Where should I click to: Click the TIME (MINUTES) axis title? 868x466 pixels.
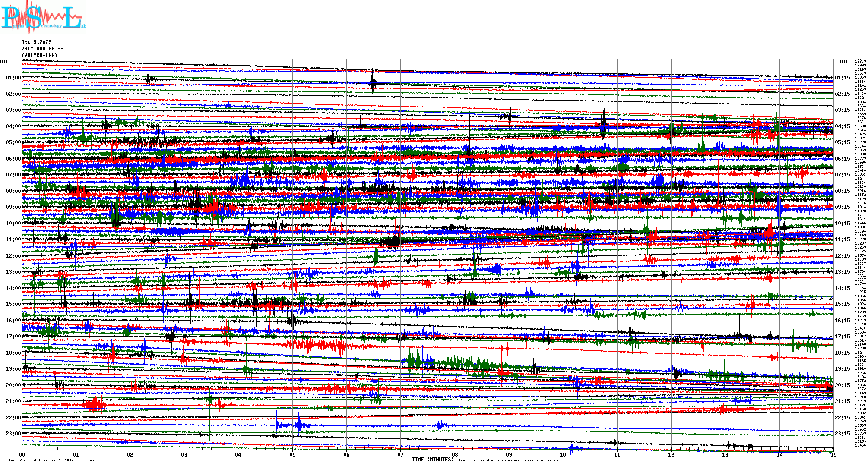click(433, 460)
